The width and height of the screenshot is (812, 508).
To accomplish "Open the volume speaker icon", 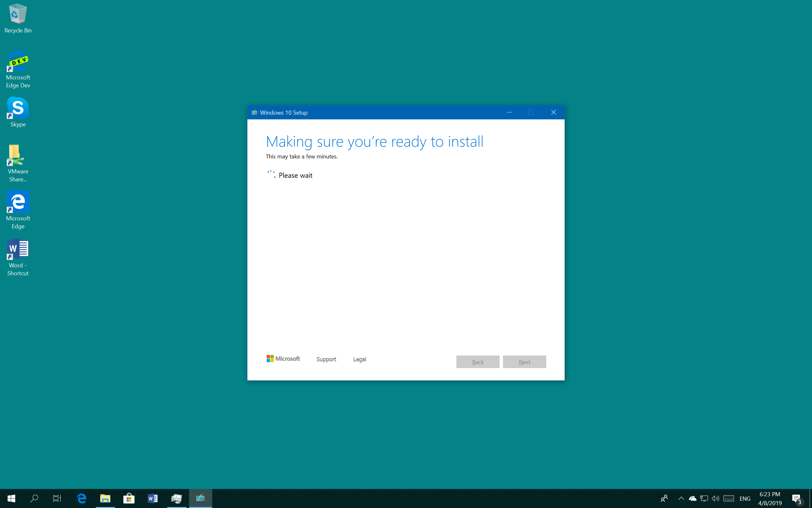I will point(715,498).
